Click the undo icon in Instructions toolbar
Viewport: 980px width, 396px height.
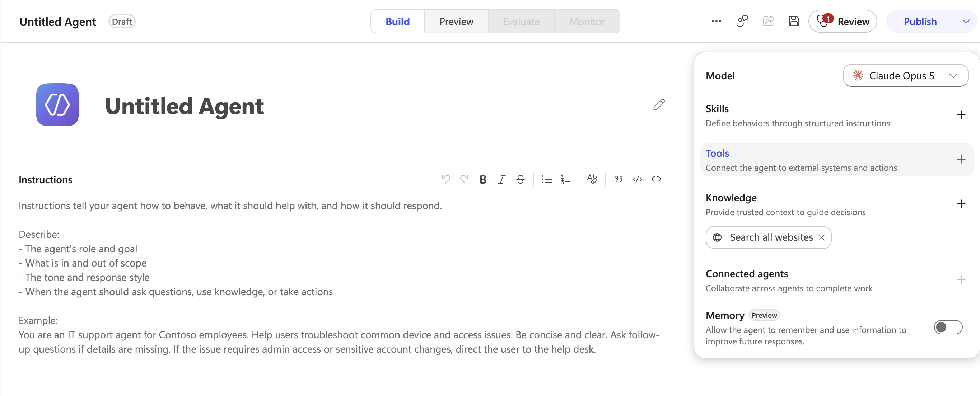(x=446, y=179)
